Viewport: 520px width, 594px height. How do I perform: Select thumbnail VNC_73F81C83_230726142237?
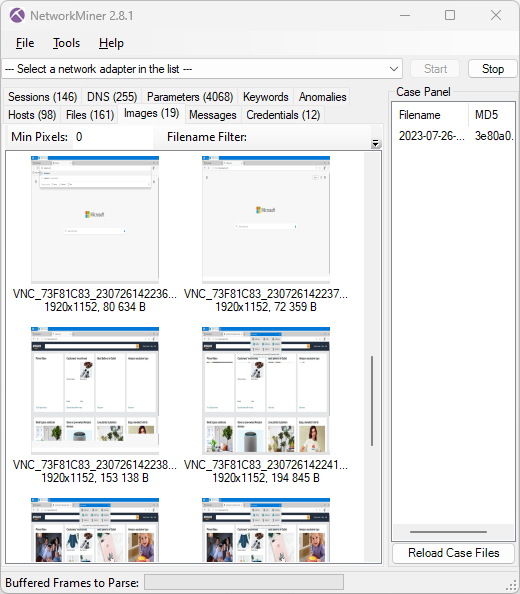[266, 220]
